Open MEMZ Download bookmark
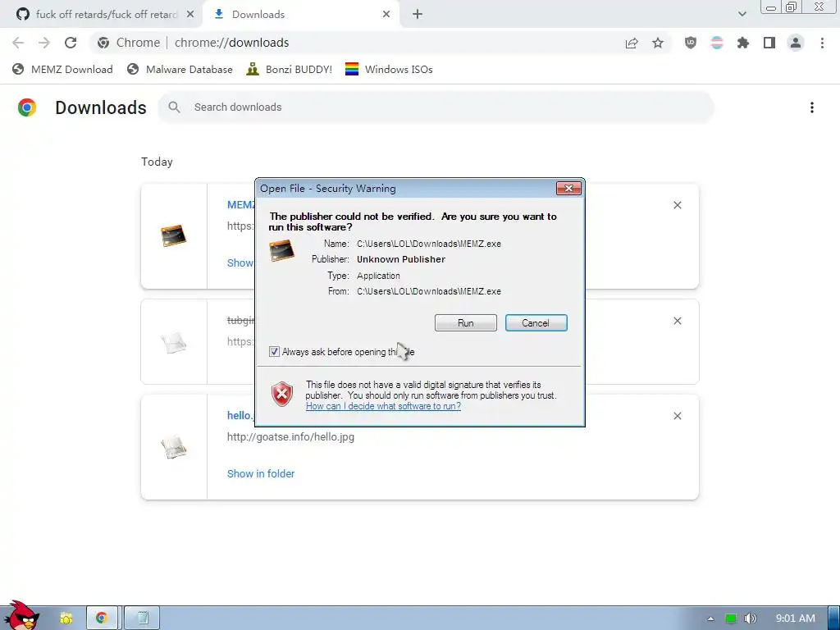Viewport: 840px width, 630px height. pyautogui.click(x=62, y=70)
